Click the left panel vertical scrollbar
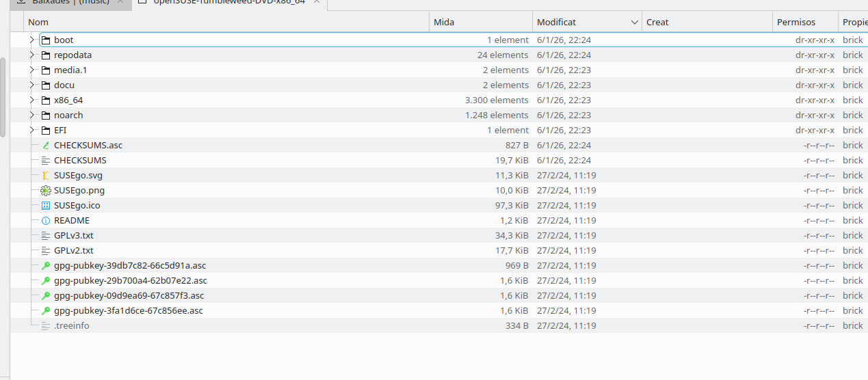This screenshot has height=380, width=868. (3, 96)
